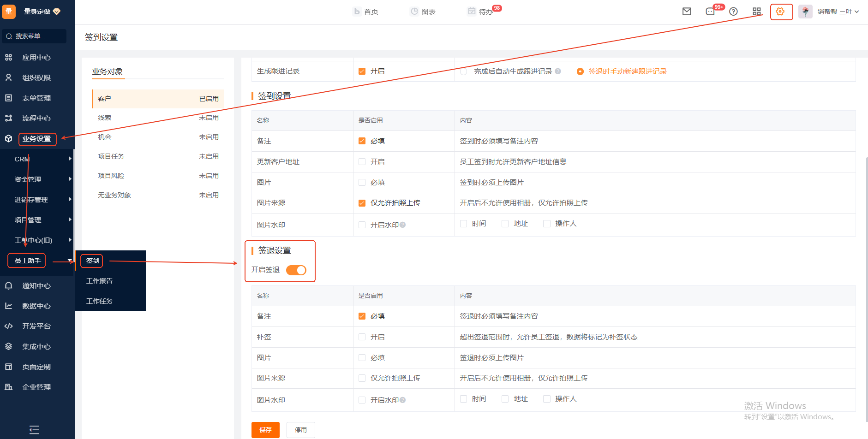Click help icon beside 开启水印 in 签退设置
Image resolution: width=868 pixels, height=439 pixels.
coord(402,400)
